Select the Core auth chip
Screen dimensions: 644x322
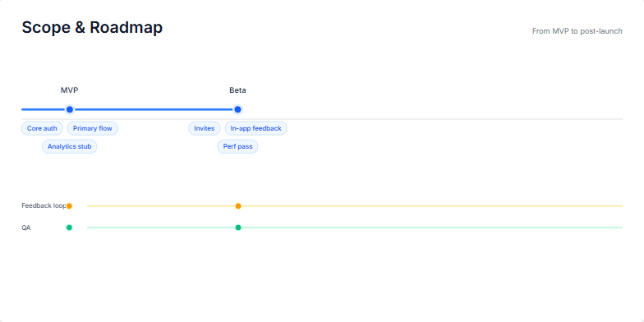[42, 128]
